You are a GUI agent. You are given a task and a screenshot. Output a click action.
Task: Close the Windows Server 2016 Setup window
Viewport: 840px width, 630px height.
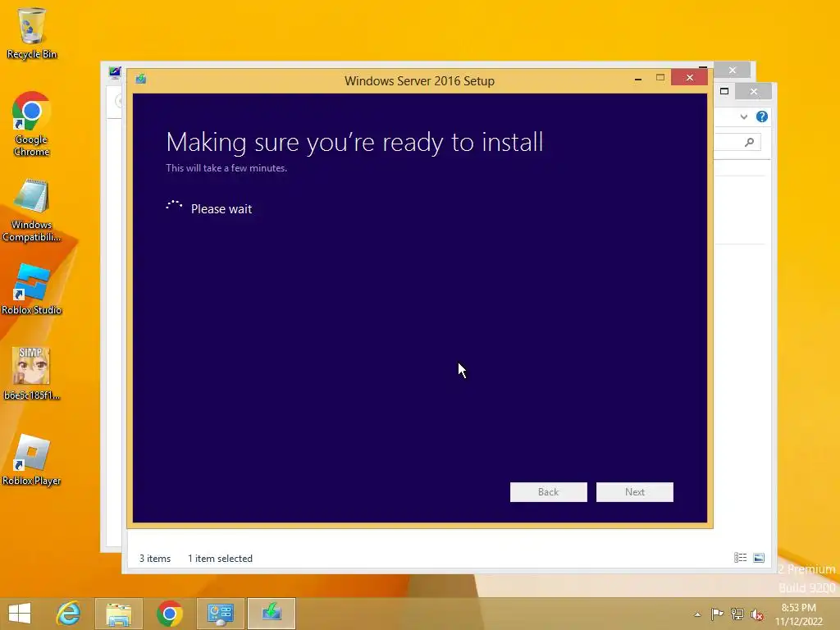coord(689,78)
